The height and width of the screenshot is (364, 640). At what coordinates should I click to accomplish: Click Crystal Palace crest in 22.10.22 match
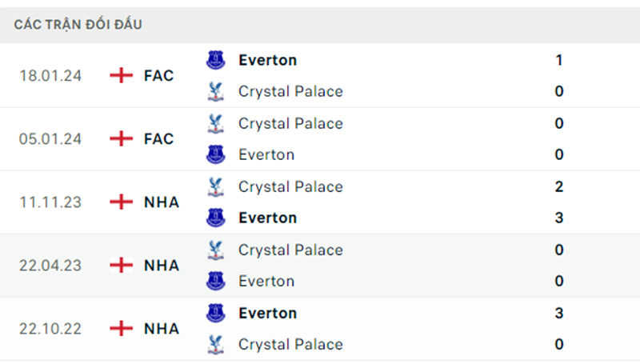[215, 345]
